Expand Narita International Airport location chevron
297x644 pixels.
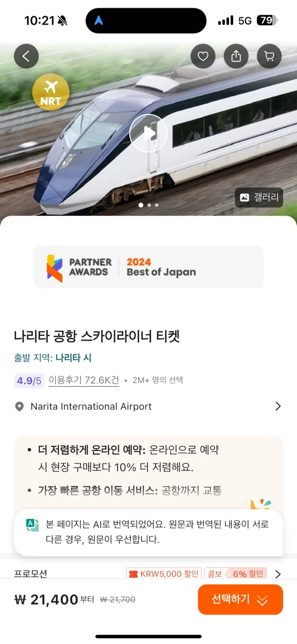point(278,406)
